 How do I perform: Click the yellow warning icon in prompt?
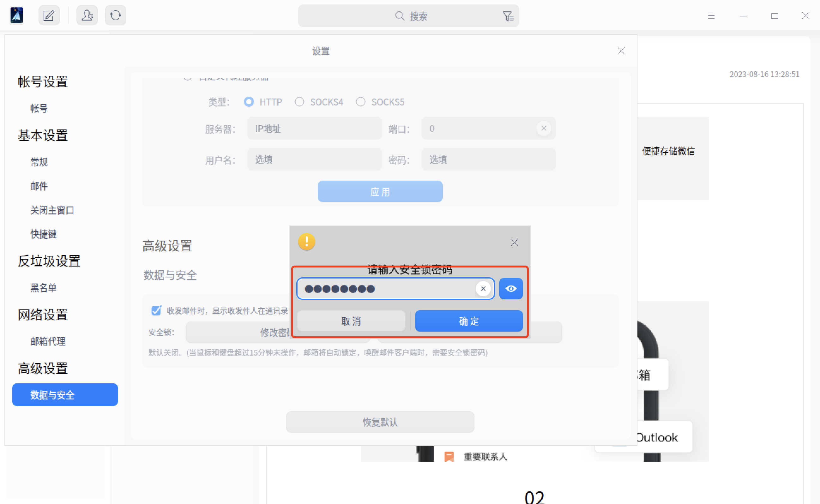(307, 242)
